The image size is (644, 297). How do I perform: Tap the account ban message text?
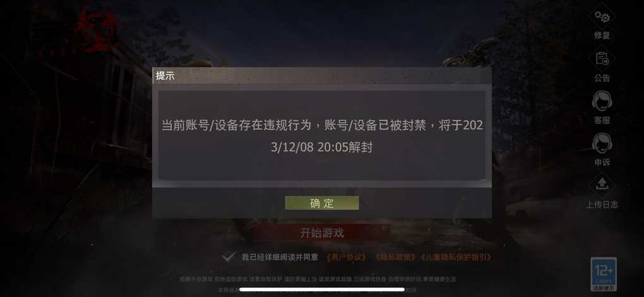tap(322, 136)
